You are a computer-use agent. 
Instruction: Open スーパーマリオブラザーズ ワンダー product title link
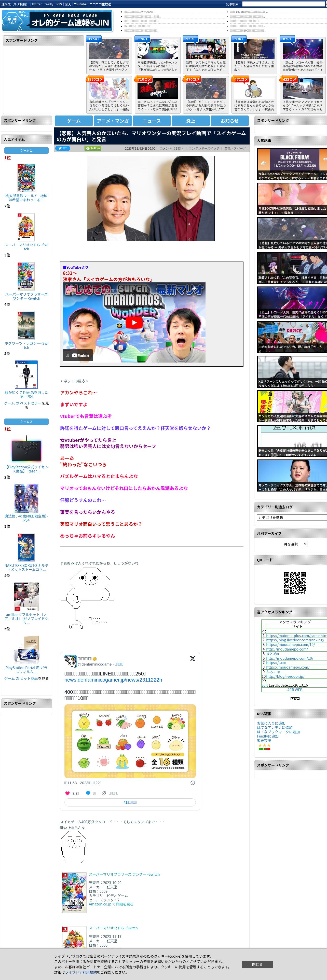[x=124, y=874]
